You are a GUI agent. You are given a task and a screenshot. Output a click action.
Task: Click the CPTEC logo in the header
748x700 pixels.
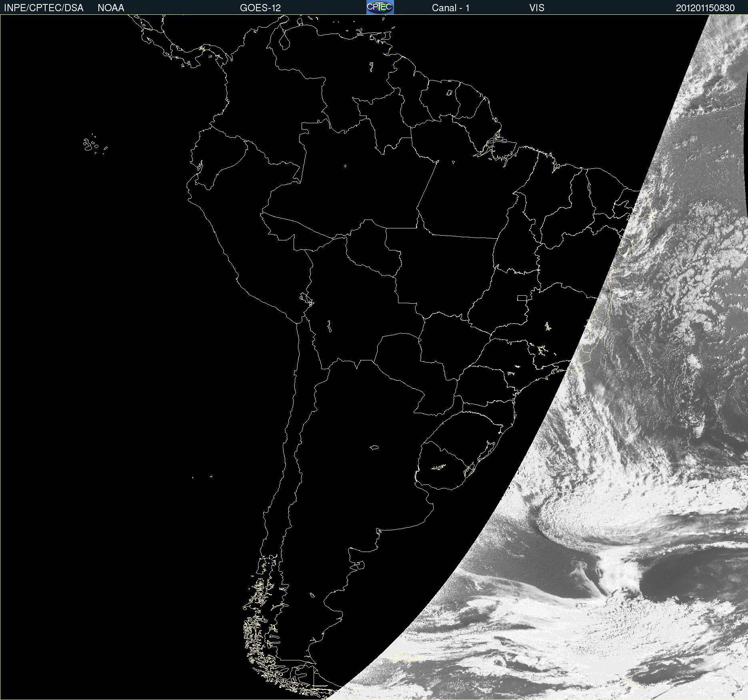click(x=380, y=7)
